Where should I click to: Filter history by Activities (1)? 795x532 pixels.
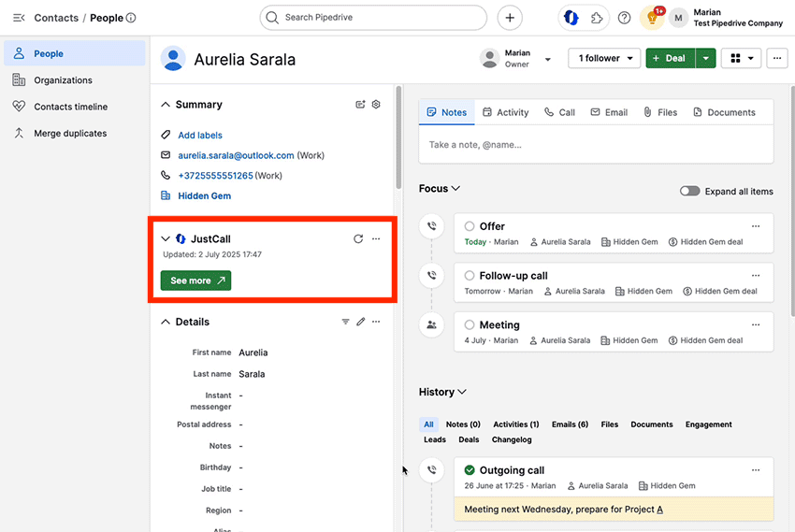[516, 424]
